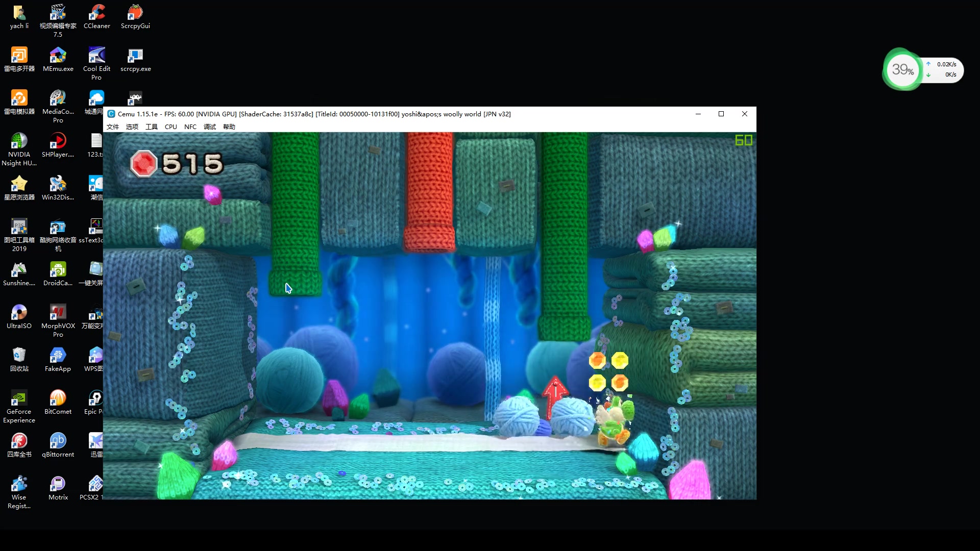Open the 帮助 menu
This screenshot has width=980, height=551.
tap(229, 127)
